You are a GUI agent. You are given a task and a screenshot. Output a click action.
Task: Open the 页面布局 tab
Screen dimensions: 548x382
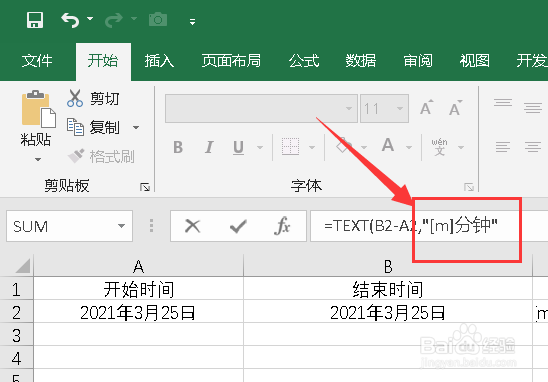[231, 61]
